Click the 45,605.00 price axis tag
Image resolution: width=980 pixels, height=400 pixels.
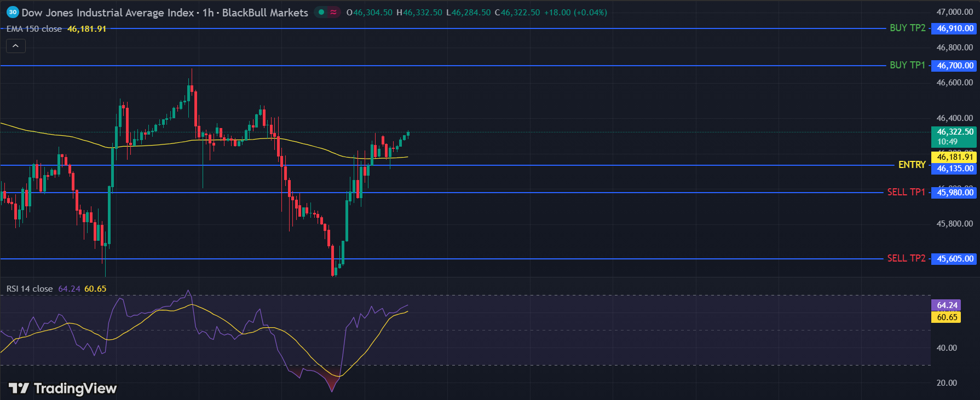(x=954, y=259)
